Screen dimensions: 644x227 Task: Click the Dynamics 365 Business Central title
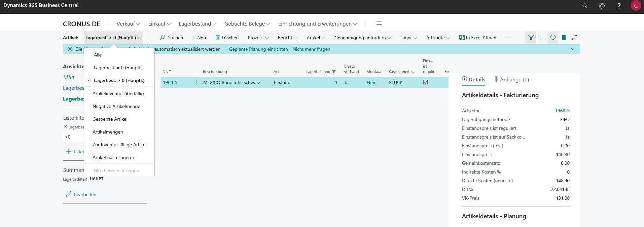tap(41, 5)
